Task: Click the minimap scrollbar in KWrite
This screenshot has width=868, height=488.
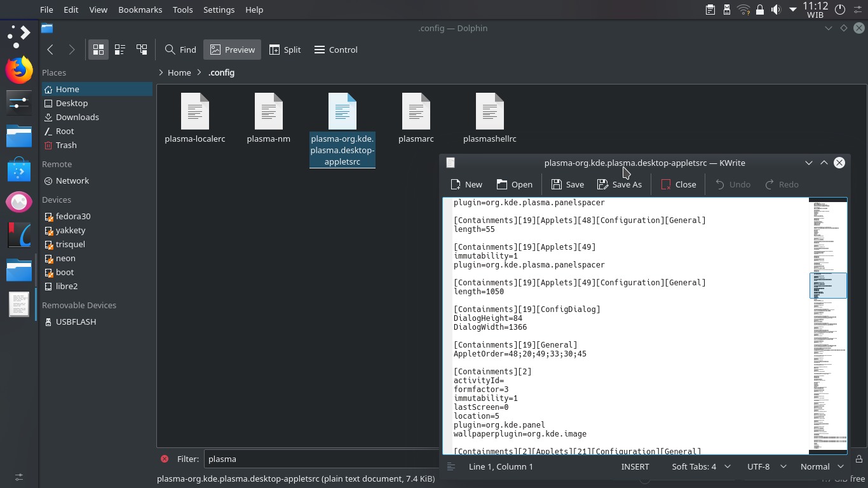Action: [828, 286]
